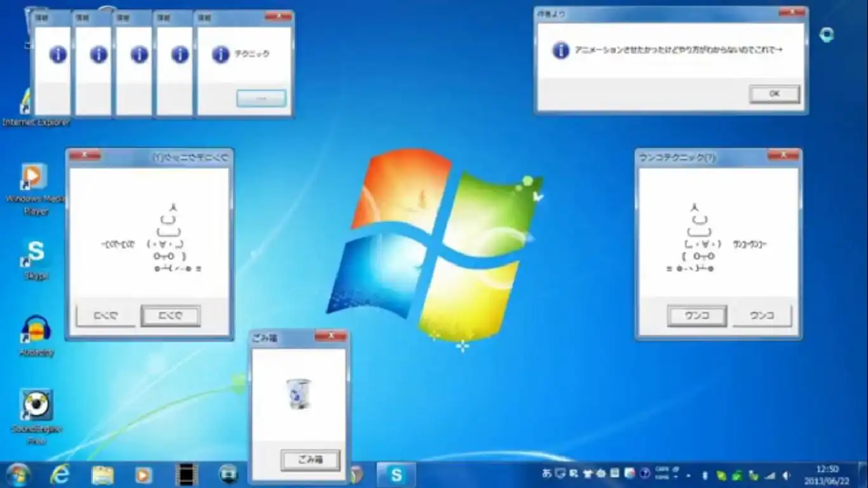Click the Bluetooth tray icon
This screenshot has height=488, width=868.
[705, 475]
